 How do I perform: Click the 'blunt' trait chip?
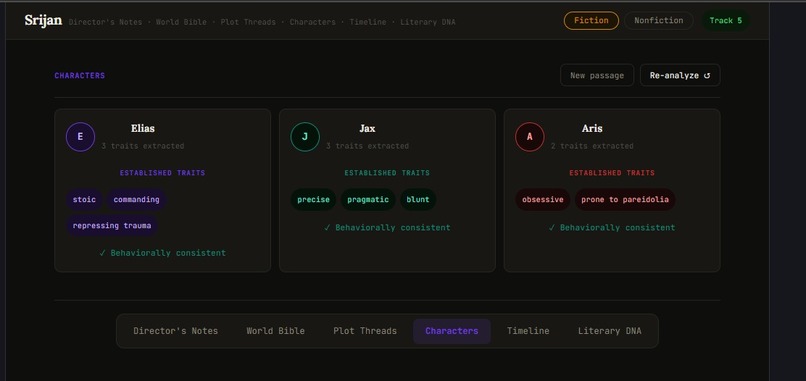[x=418, y=199]
